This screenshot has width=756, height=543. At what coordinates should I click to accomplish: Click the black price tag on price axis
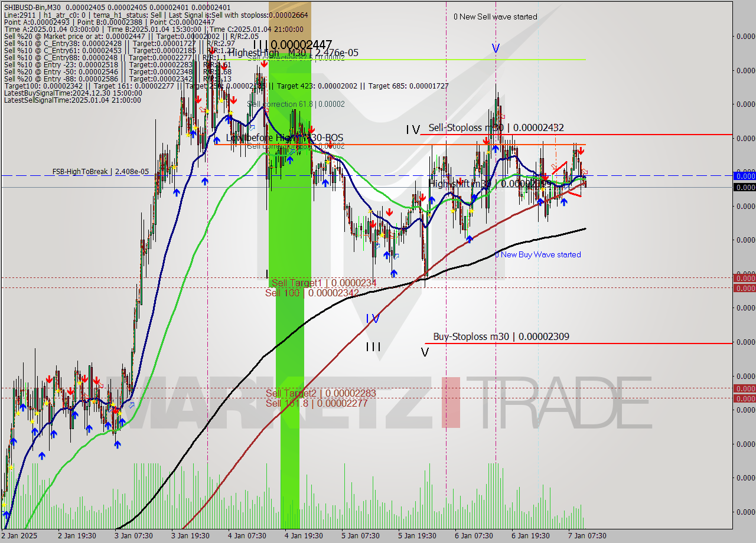tap(744, 187)
